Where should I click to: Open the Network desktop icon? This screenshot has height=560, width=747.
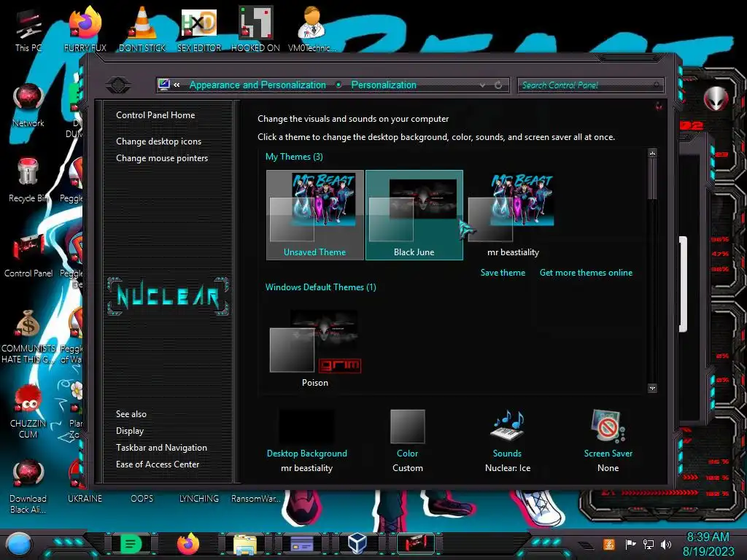28,105
